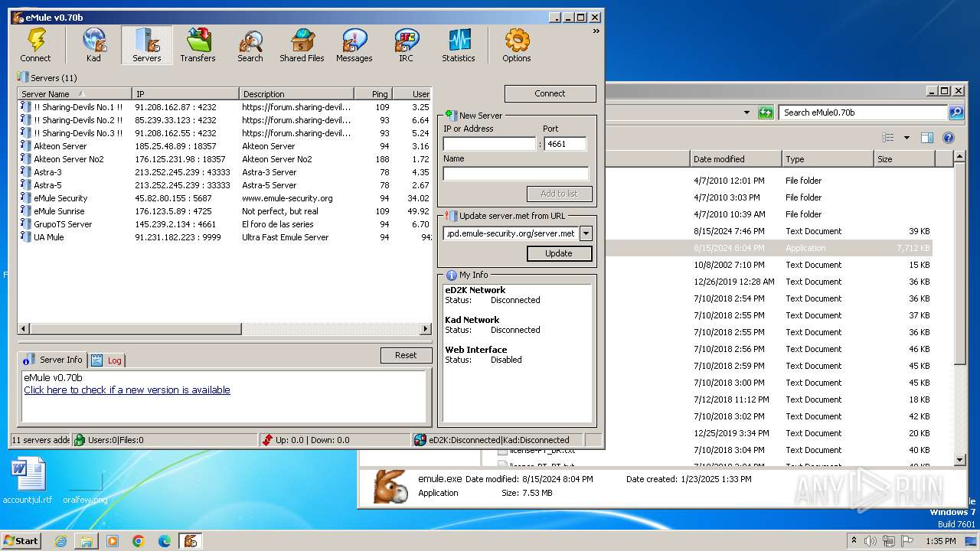
Task: Sort servers by IP column header
Action: tap(185, 93)
